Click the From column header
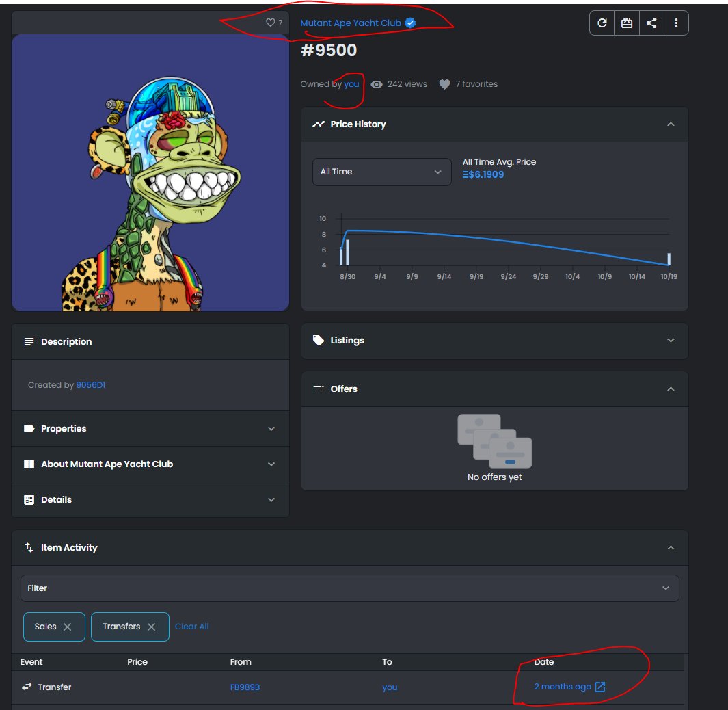Screen dimensions: 728x710 tap(241, 661)
